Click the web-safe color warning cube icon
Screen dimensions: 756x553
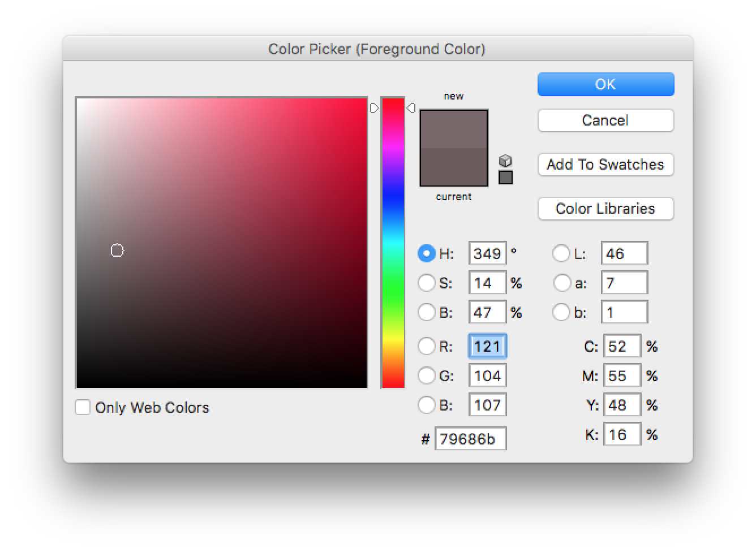[505, 161]
